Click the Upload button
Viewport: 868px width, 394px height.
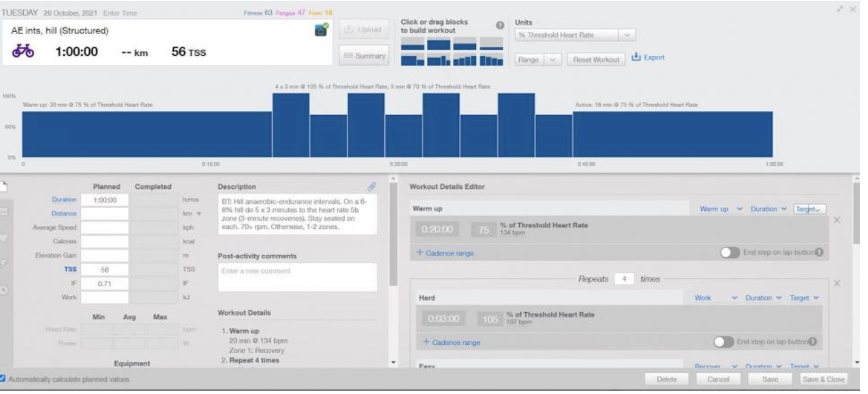(363, 30)
